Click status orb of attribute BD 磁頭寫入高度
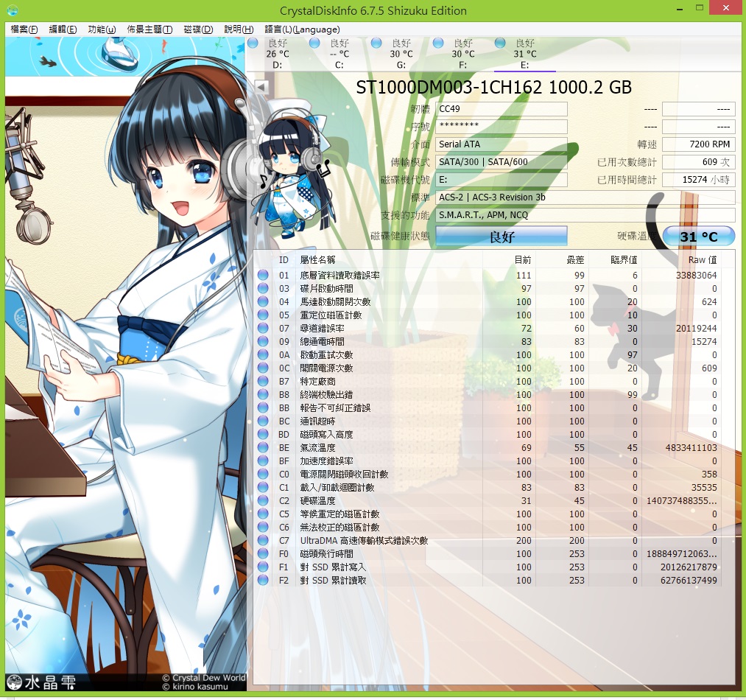 [x=263, y=434]
